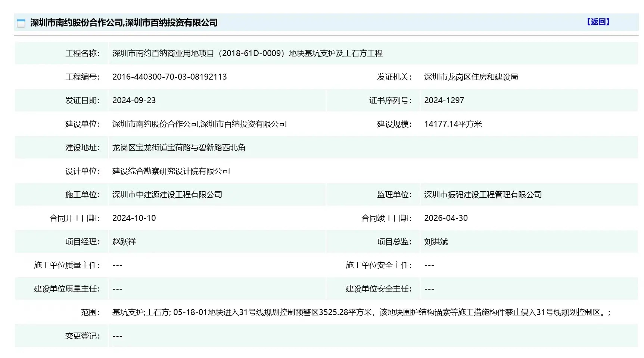
Task: Click the issuing authority 深圳市龙岗区住房和建设局
Action: click(471, 77)
